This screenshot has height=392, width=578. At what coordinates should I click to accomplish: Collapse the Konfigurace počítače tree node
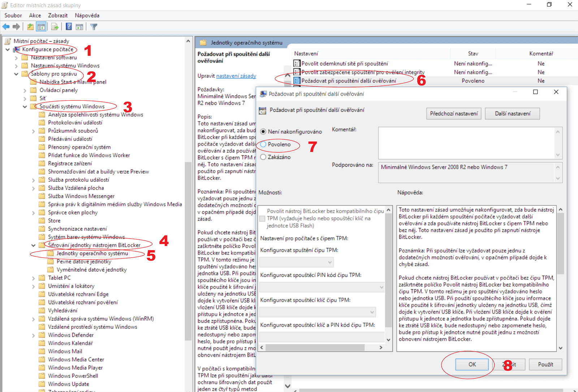8,49
